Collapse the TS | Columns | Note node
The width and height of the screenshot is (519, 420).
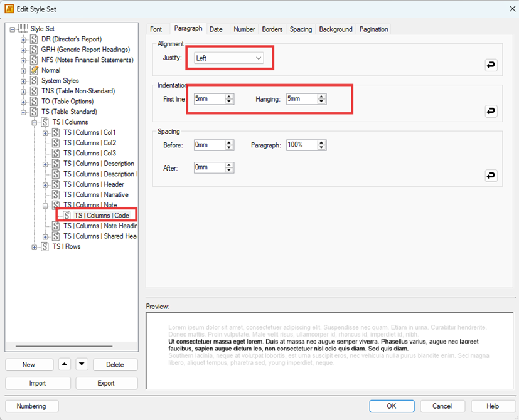tap(45, 206)
